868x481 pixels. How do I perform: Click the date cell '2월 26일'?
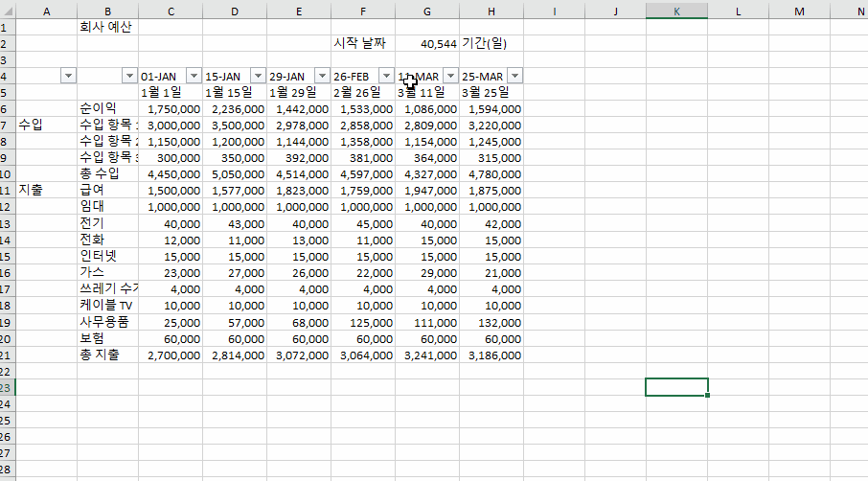click(363, 92)
